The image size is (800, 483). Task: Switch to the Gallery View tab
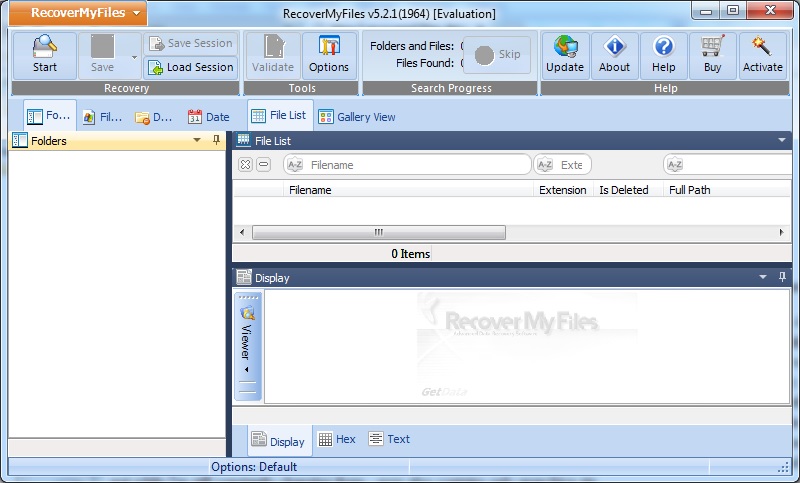356,117
